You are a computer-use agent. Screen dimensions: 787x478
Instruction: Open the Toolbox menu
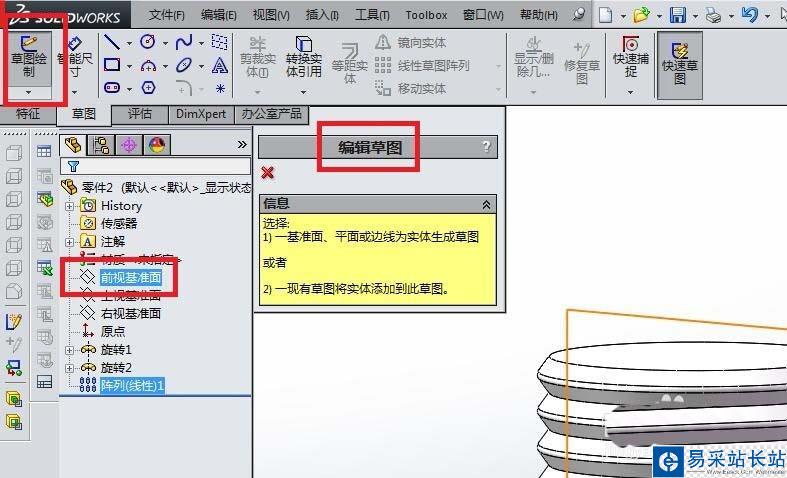point(426,15)
